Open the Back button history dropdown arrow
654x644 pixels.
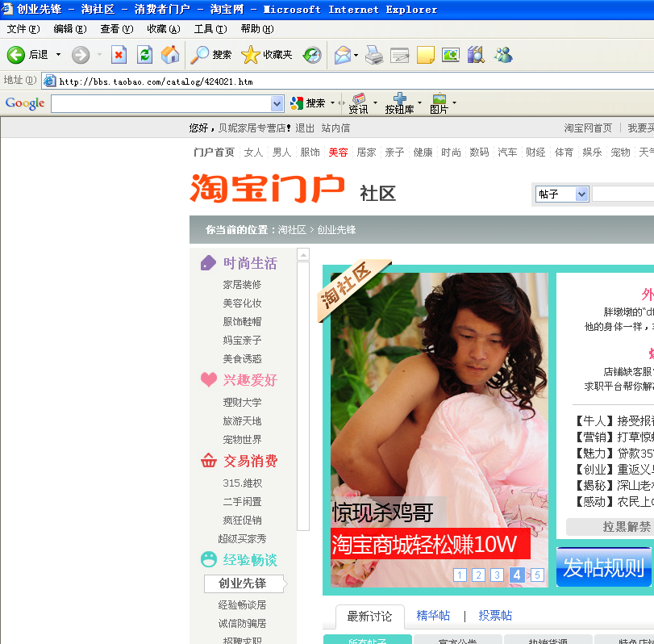coord(58,55)
